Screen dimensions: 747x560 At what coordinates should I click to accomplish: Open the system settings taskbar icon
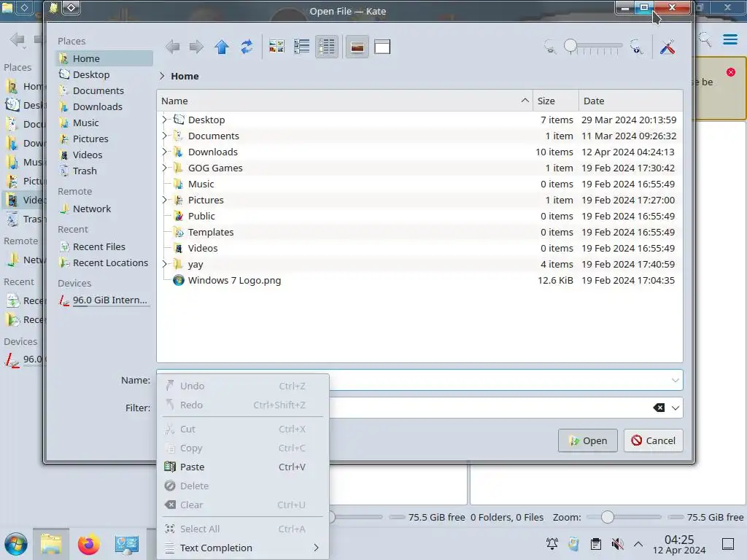pyautogui.click(x=126, y=544)
